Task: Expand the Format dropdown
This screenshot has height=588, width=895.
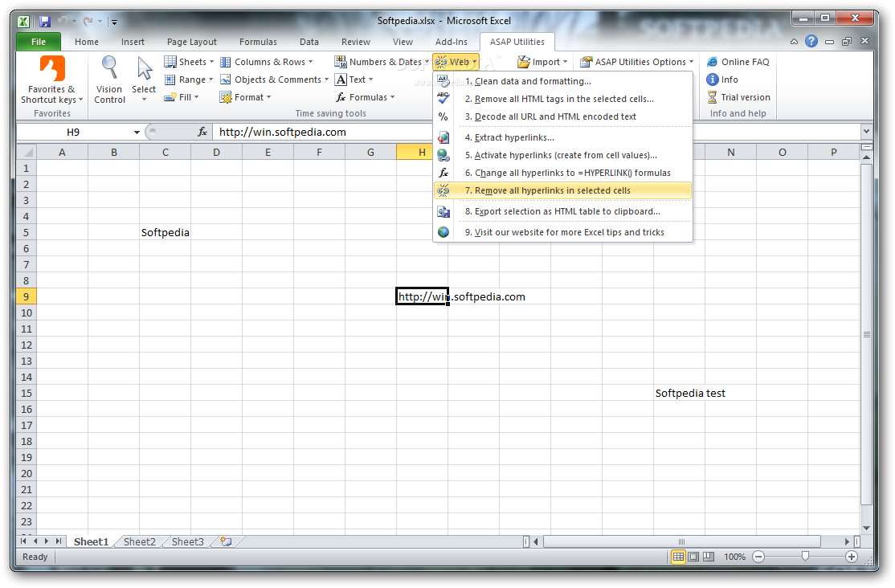Action: coord(268,97)
